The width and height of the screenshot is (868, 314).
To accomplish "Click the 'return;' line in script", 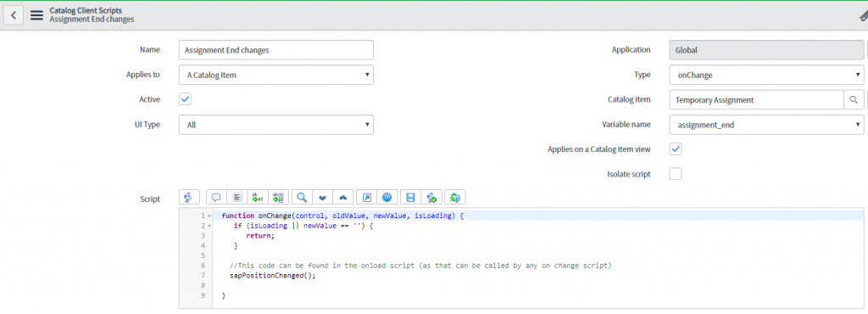I will 260,235.
